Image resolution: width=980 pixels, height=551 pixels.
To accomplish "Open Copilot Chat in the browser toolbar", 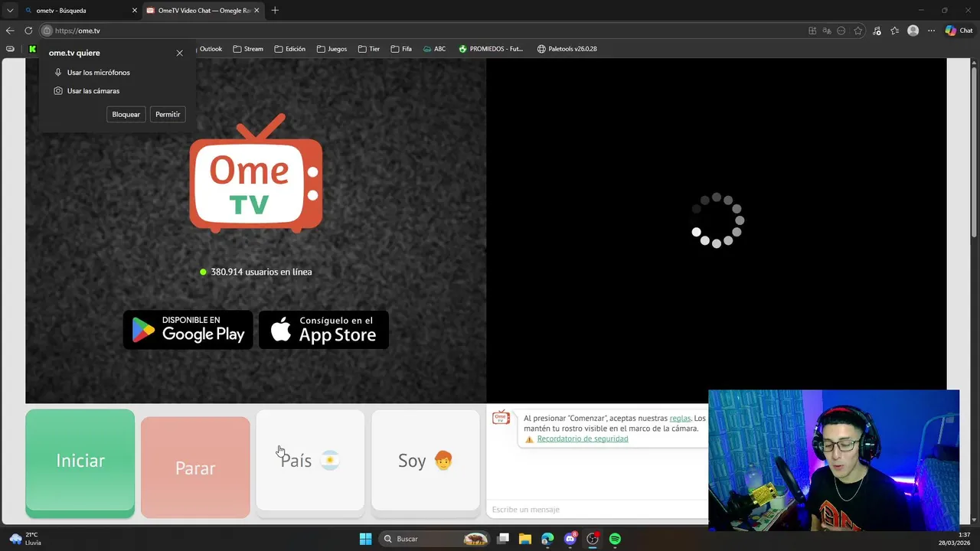I will coord(959,31).
